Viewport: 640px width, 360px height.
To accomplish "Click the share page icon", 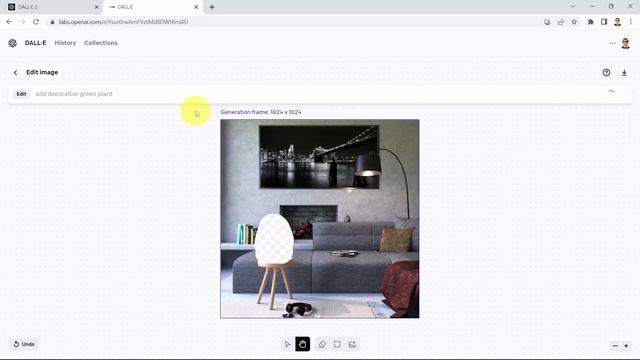I will pyautogui.click(x=561, y=22).
